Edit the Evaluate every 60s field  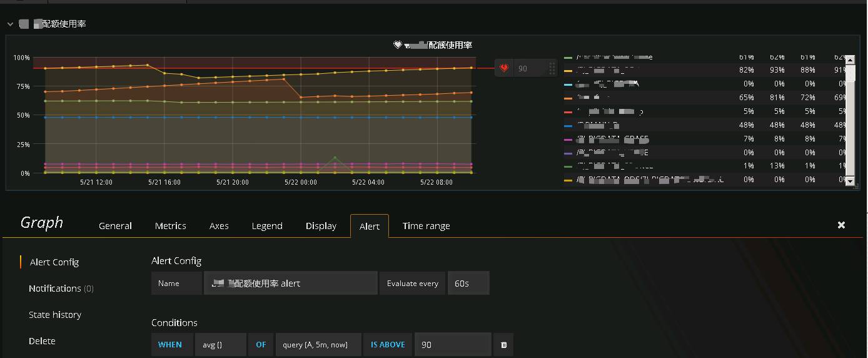(468, 283)
